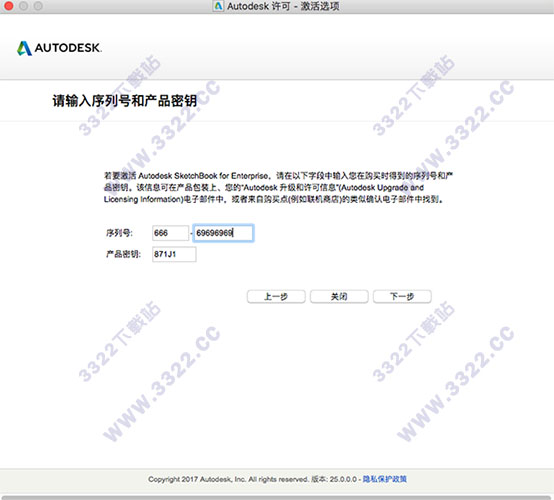554x500 pixels.
Task: Close the window with the red button
Action: pos(8,6)
